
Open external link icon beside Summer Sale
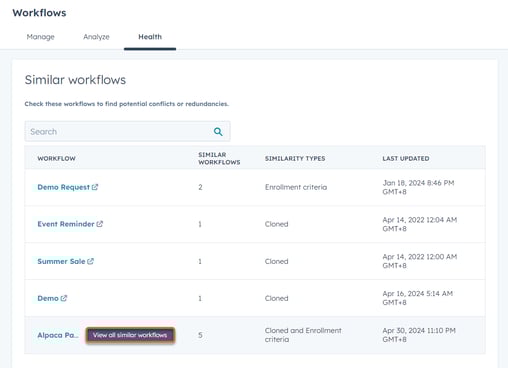[x=90, y=261]
